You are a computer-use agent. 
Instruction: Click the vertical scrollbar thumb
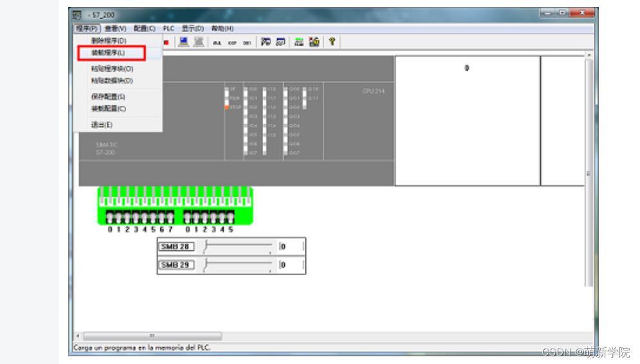point(589,173)
